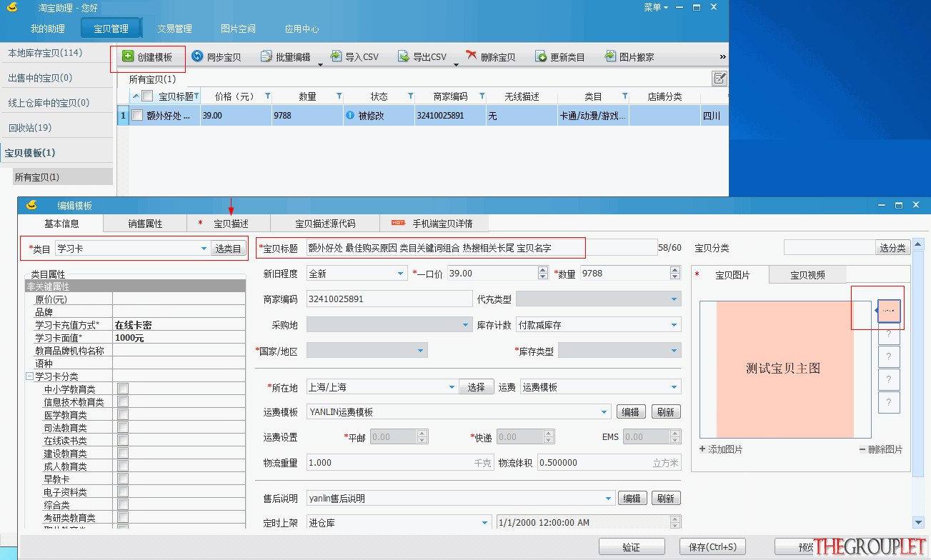Click the edit-columns icon above the item table
The image size is (931, 560).
[720, 79]
